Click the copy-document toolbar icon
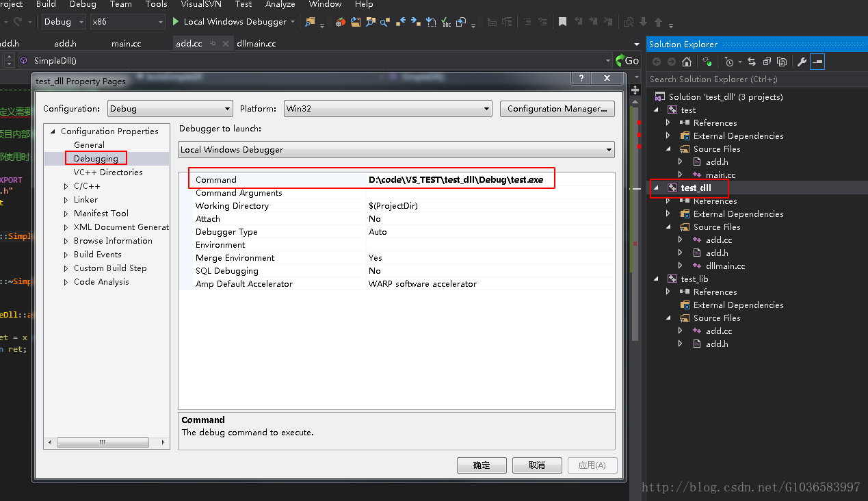 pyautogui.click(x=462, y=22)
